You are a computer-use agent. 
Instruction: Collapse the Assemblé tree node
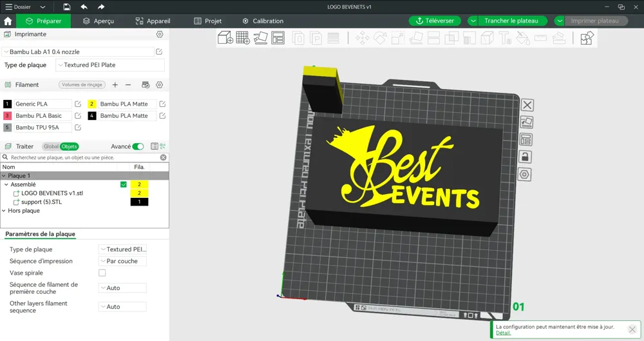[6, 184]
